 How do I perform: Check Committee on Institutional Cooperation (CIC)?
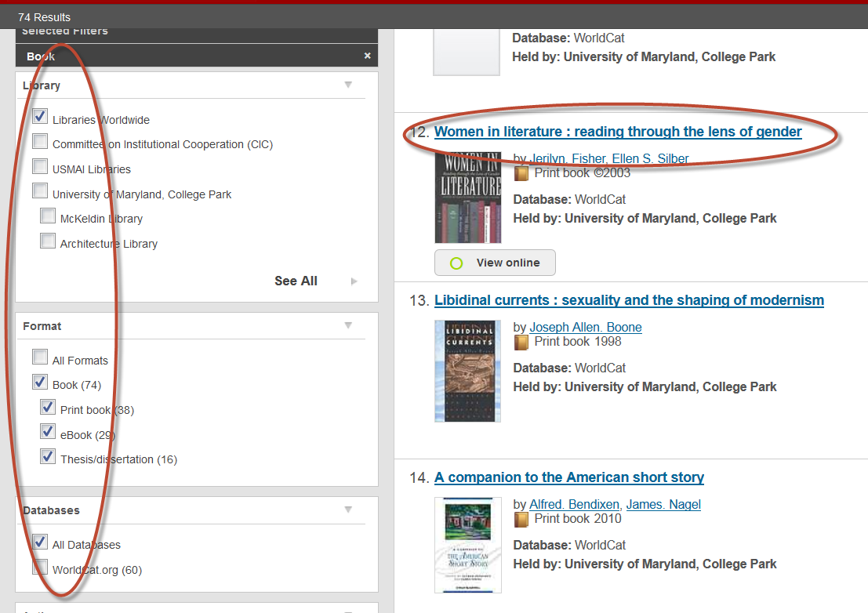pos(40,141)
